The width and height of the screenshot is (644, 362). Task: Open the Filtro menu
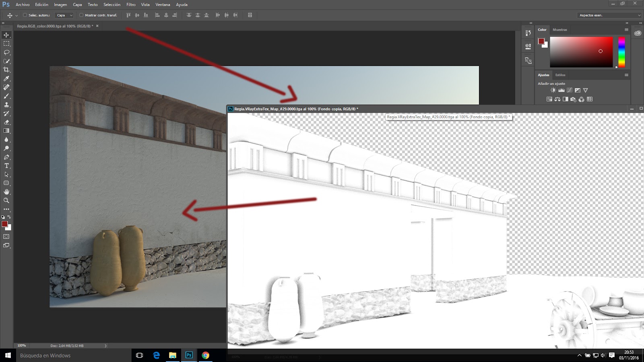pyautogui.click(x=131, y=4)
